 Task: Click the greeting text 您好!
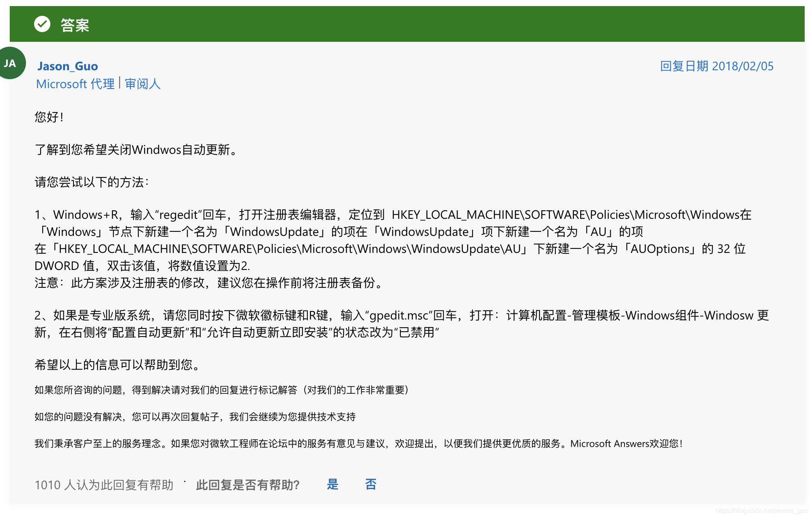(x=49, y=117)
